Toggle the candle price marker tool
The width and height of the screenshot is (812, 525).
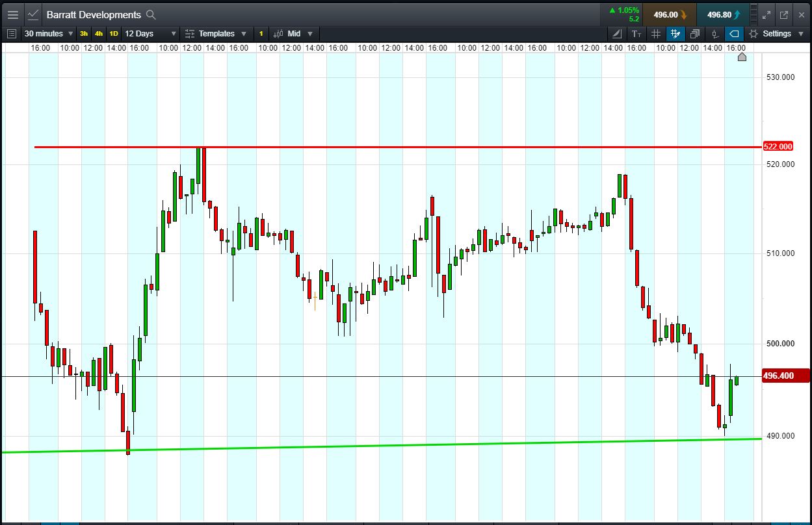pyautogui.click(x=714, y=34)
